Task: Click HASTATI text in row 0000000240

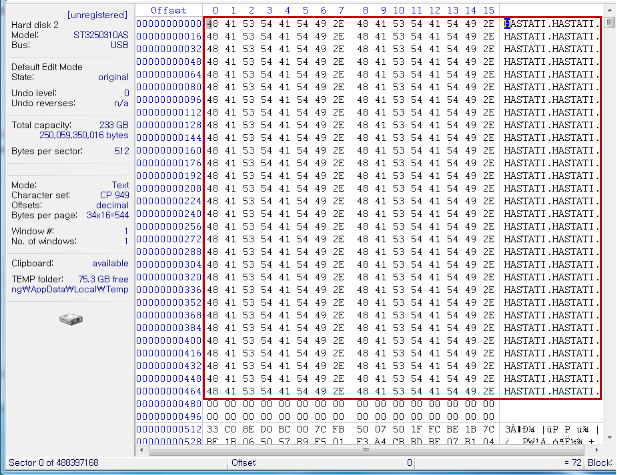Action: (551, 214)
